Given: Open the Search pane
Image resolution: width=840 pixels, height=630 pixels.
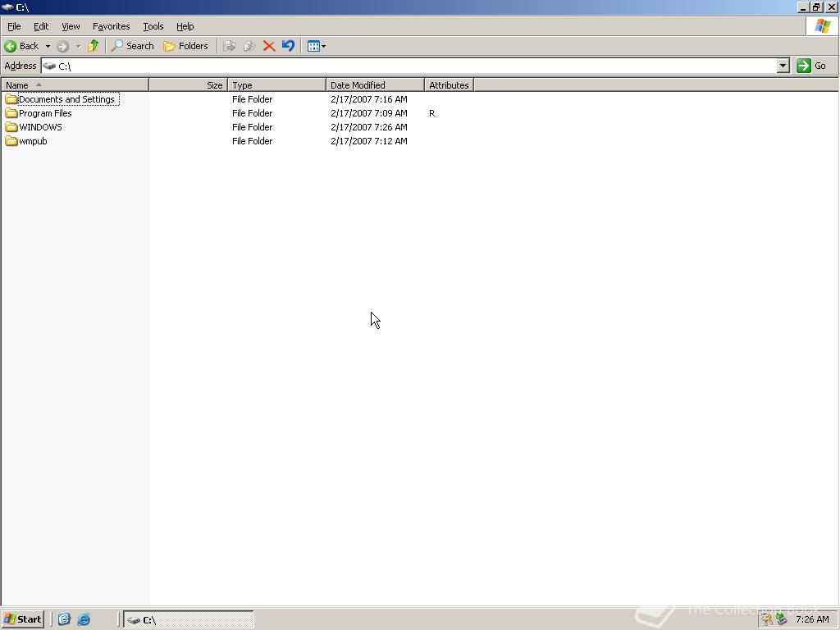Looking at the screenshot, I should (132, 46).
